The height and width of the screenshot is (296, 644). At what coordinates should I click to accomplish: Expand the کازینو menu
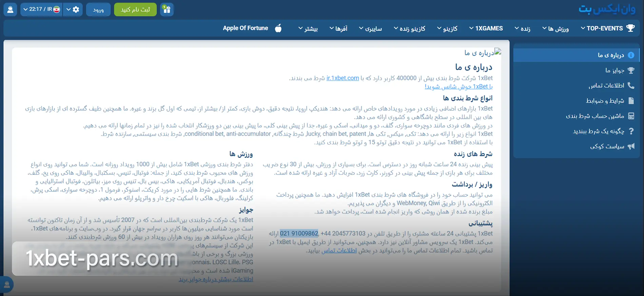click(447, 28)
